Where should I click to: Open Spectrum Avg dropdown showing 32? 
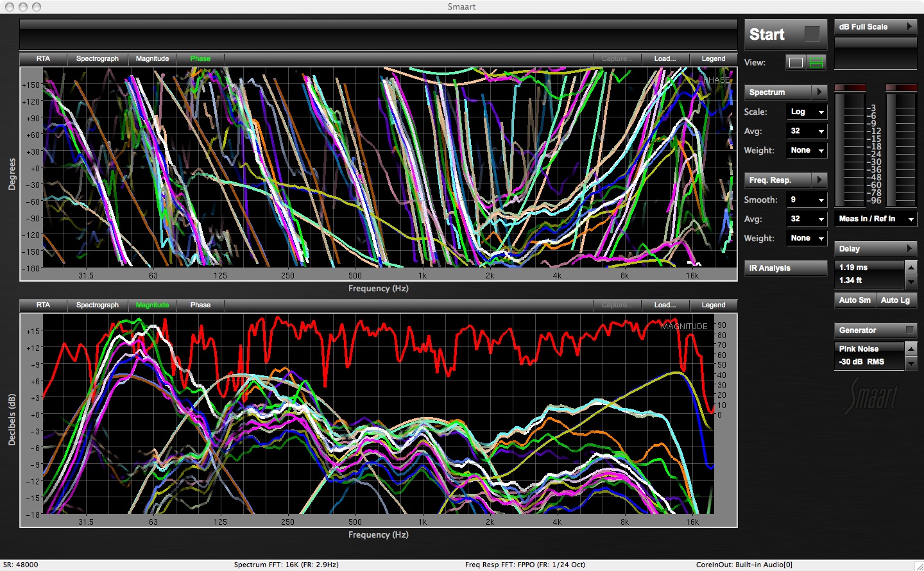807,131
